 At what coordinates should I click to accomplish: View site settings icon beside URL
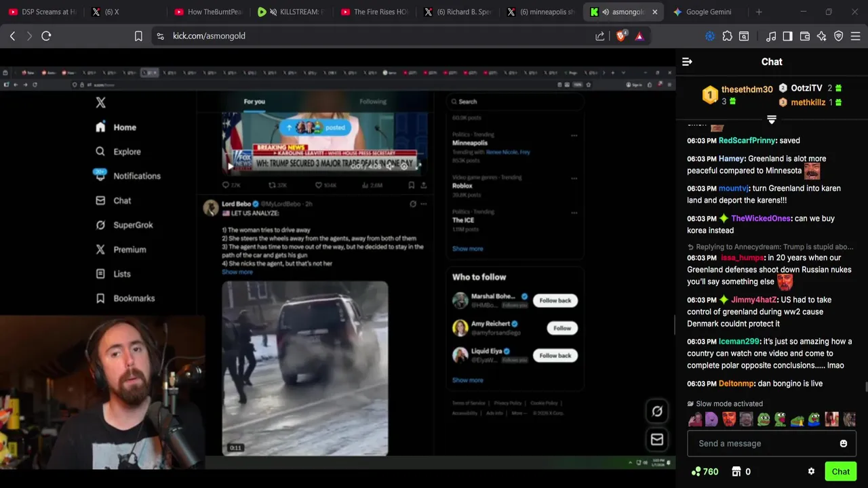point(160,36)
